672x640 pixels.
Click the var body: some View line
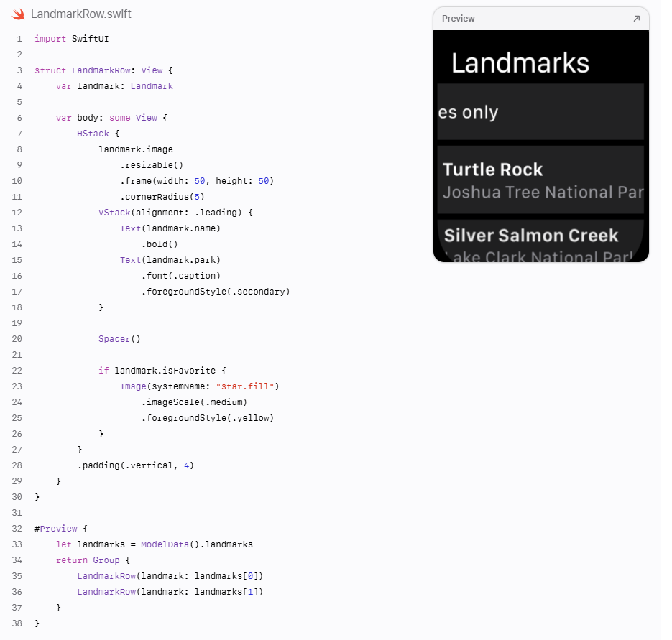pyautogui.click(x=112, y=118)
